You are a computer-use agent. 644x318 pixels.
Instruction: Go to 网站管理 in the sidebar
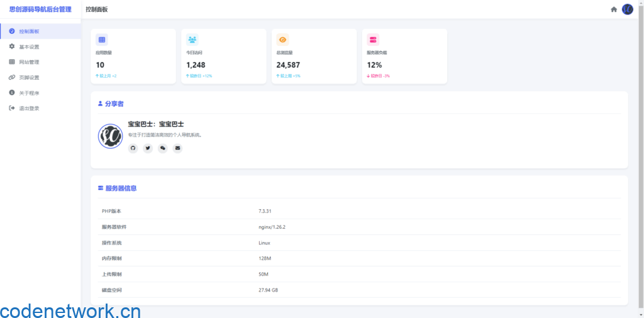coord(29,62)
